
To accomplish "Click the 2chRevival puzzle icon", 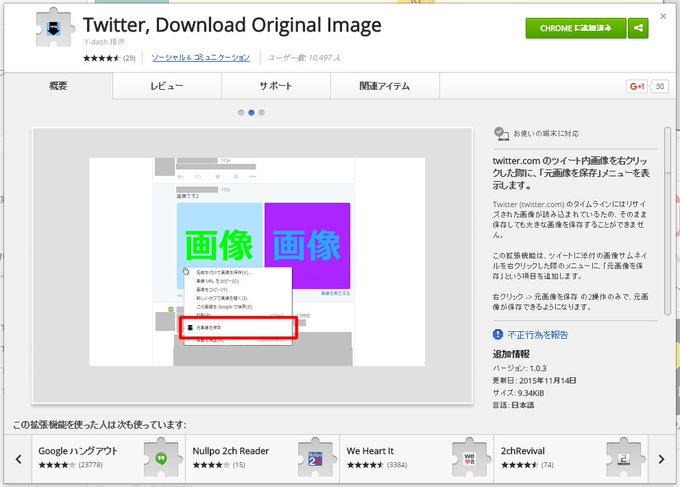I will coord(624,458).
